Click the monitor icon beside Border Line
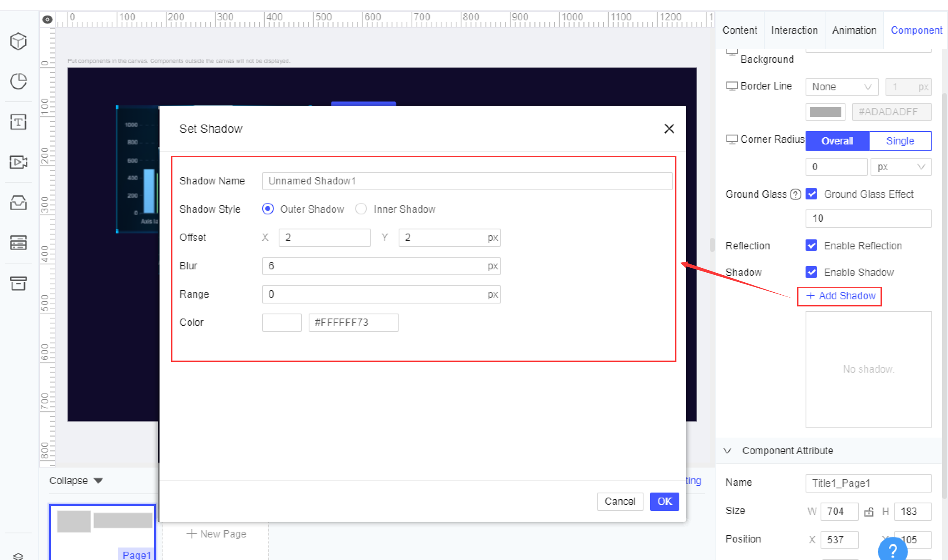Image resolution: width=948 pixels, height=560 pixels. click(732, 86)
